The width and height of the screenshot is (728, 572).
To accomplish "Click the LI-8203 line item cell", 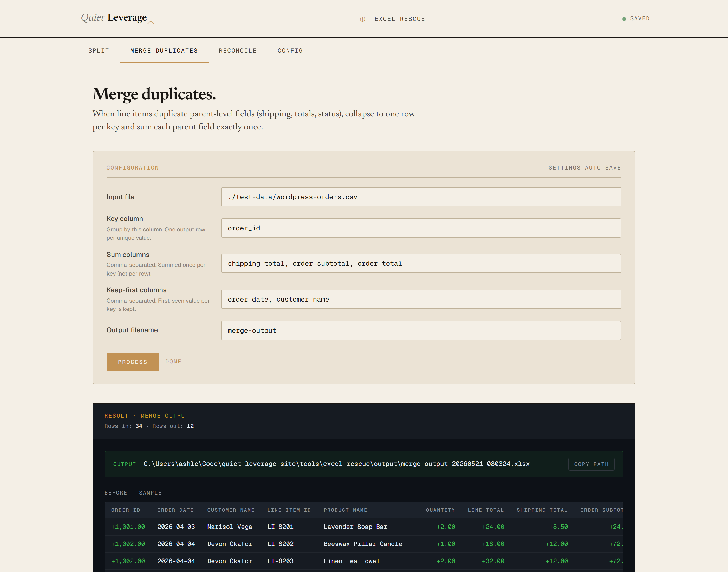I will point(280,561).
